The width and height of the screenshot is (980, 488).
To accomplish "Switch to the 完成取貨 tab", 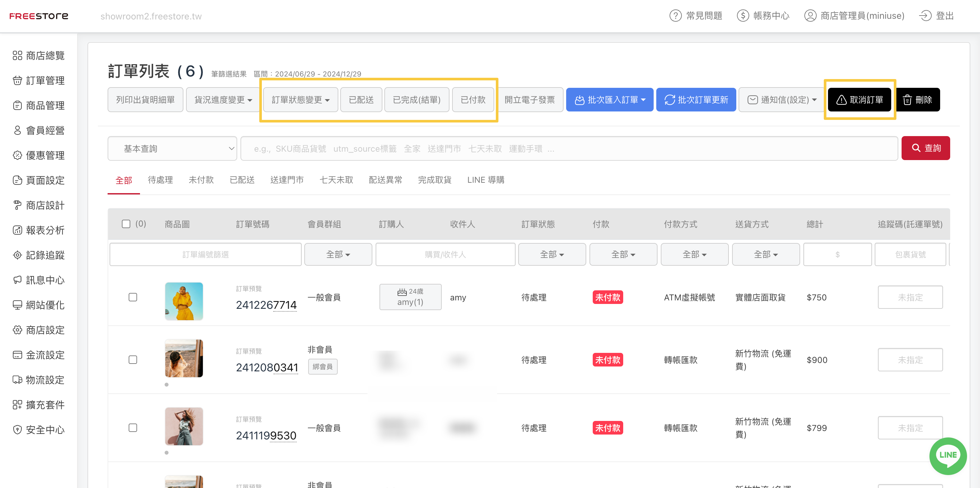I will click(435, 180).
